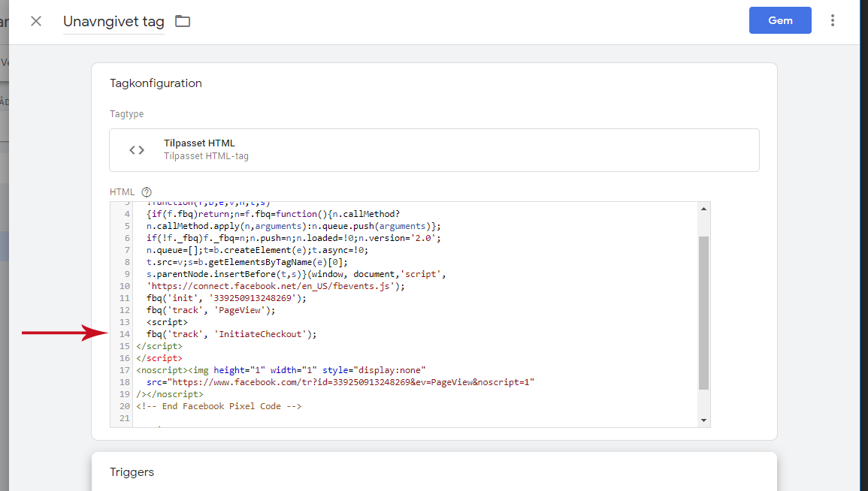Open the three-dot more options menu
This screenshot has height=491, width=868.
point(833,21)
